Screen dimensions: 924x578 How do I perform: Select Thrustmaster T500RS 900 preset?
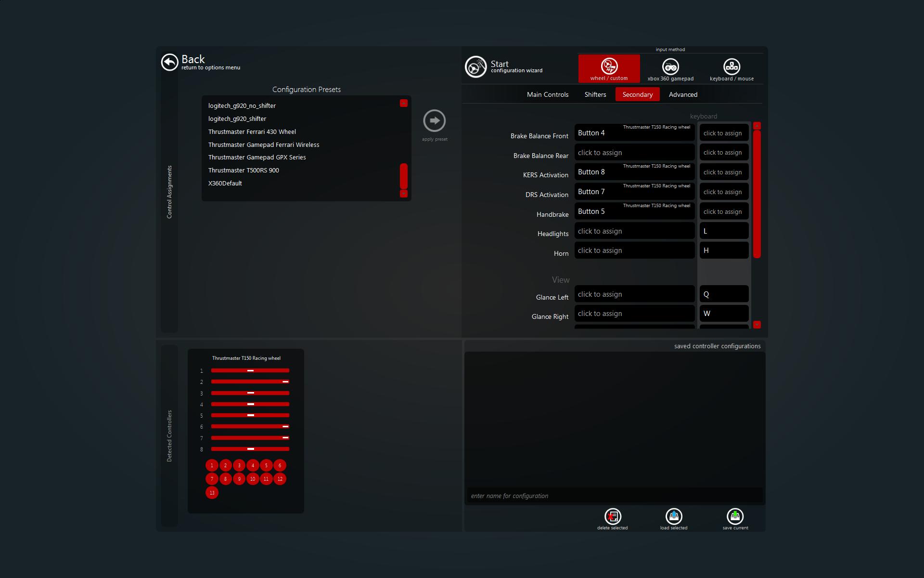244,171
